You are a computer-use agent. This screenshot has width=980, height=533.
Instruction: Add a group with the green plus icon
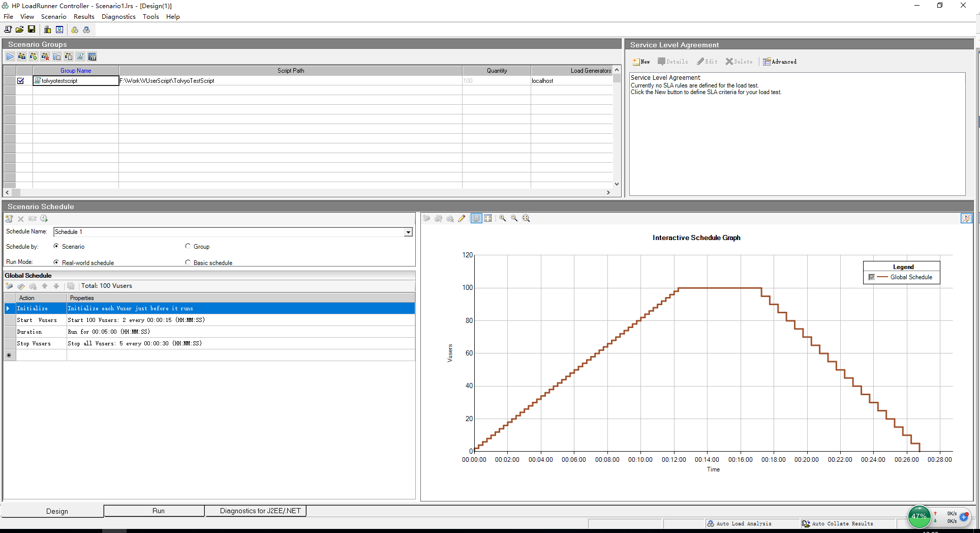[x=34, y=56]
